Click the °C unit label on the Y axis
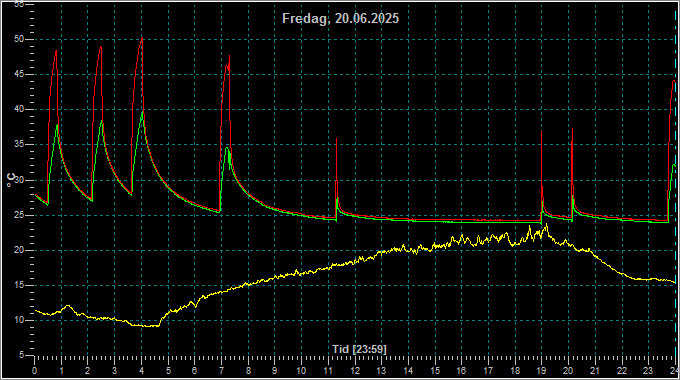 pos(11,180)
